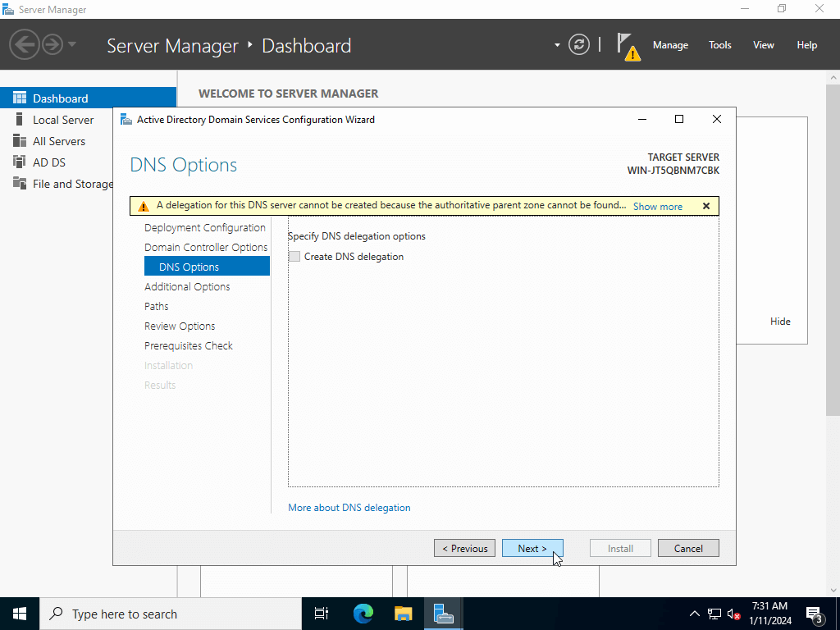Select AD DS in the sidebar
The height and width of the screenshot is (630, 840).
click(48, 162)
